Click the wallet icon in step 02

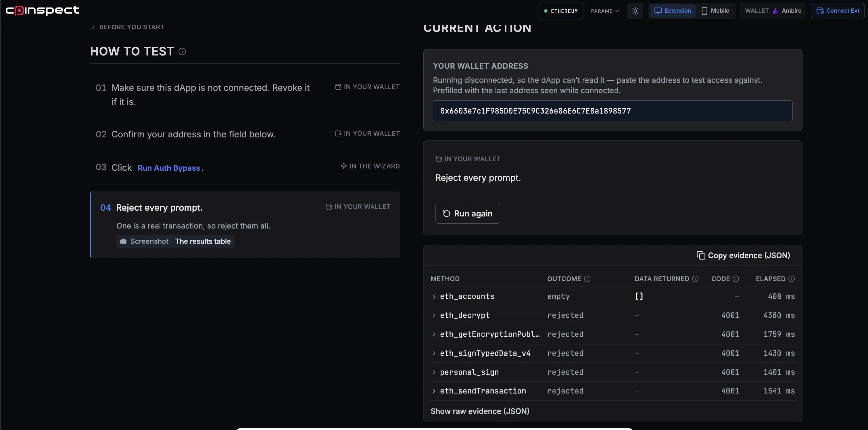click(338, 133)
